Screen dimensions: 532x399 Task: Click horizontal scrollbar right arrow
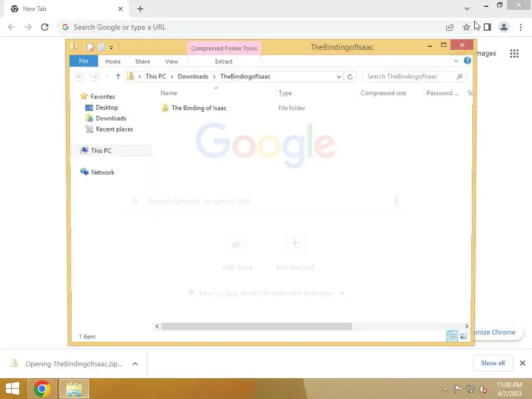pyautogui.click(x=467, y=326)
